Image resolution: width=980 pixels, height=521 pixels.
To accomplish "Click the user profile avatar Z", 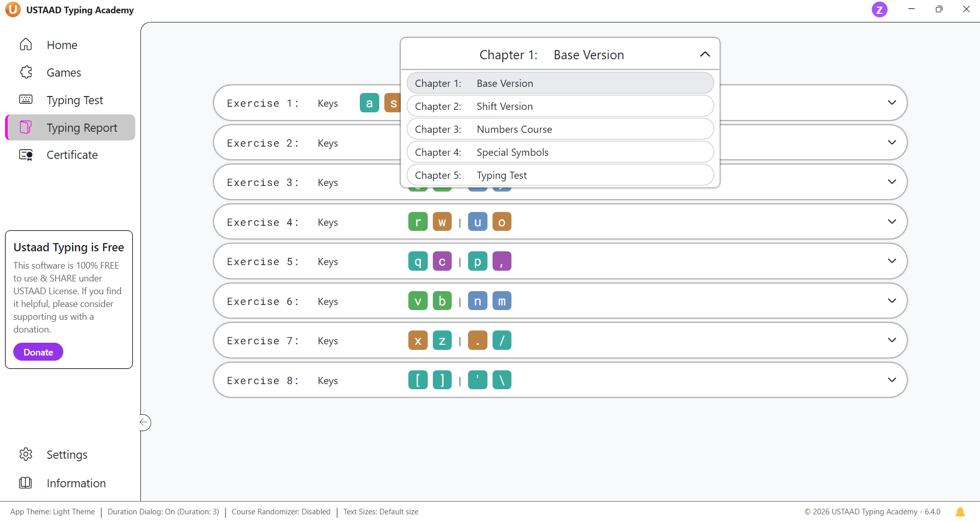I will 879,10.
